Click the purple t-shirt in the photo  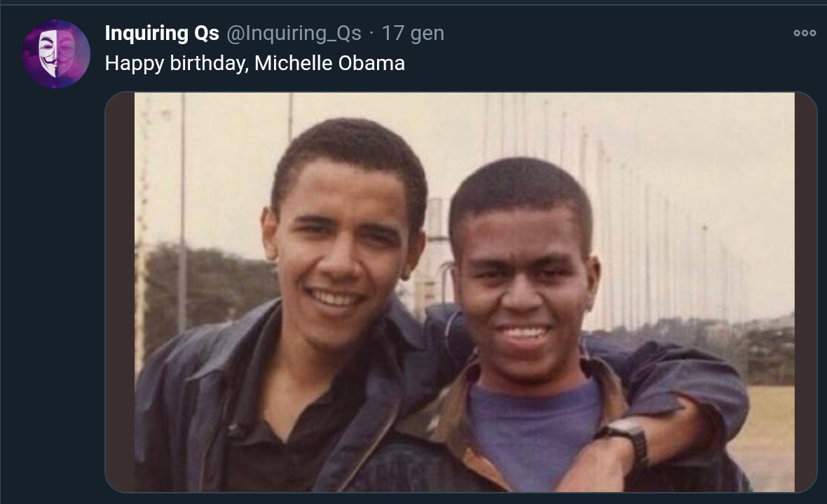coord(533,428)
